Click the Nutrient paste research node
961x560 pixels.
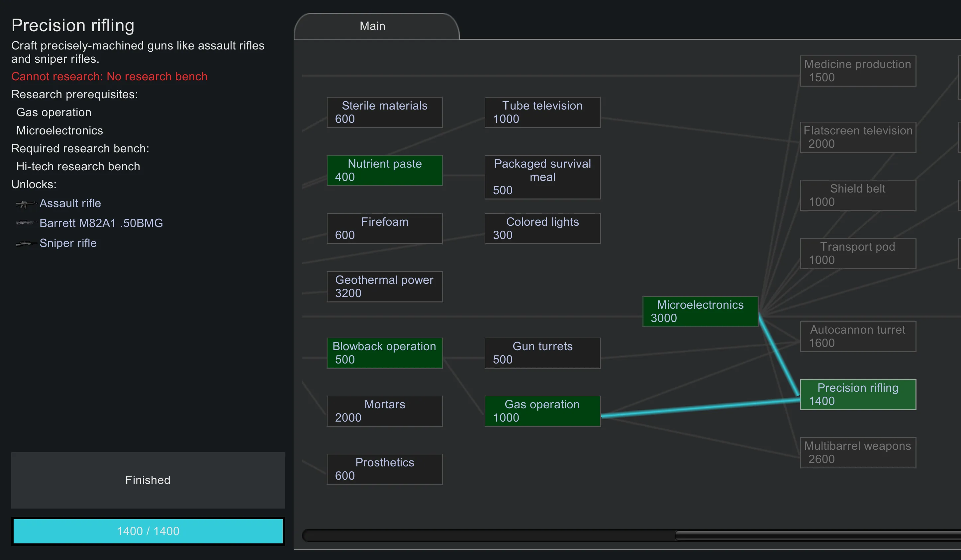(384, 170)
